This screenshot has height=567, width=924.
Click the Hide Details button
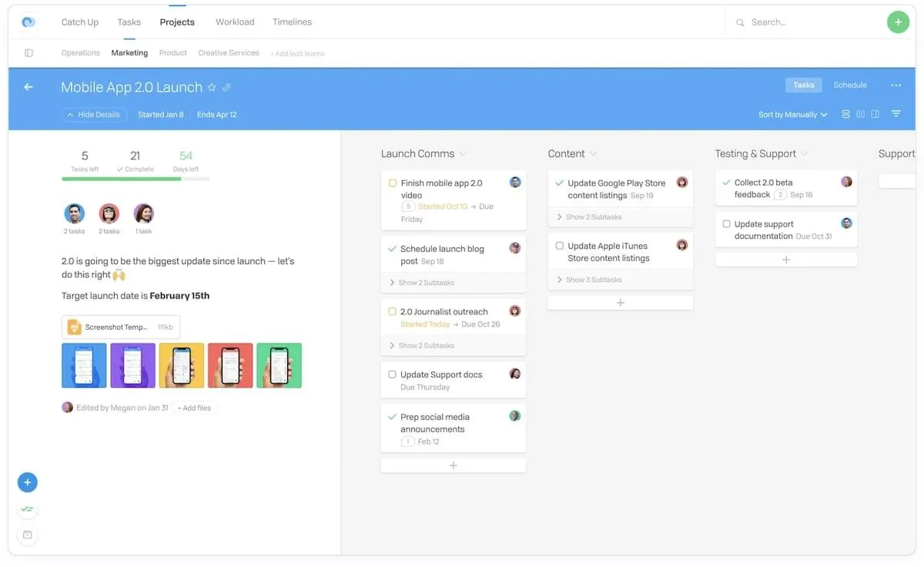tap(94, 115)
